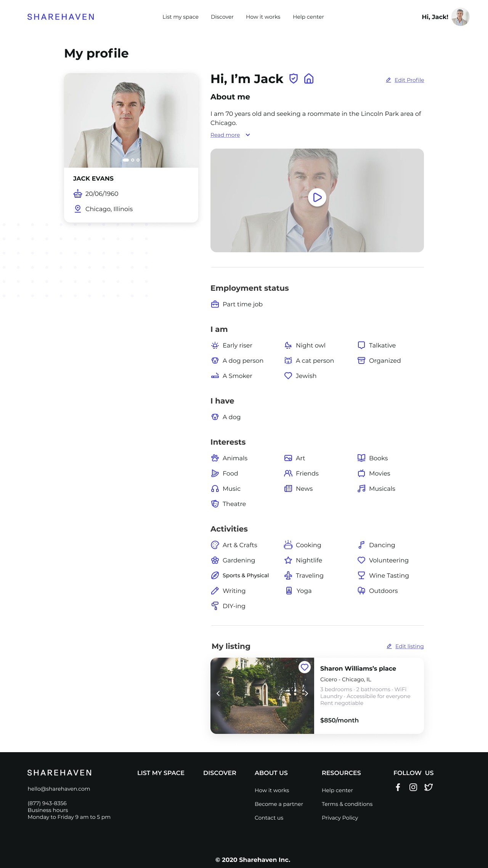Click the Read more link

point(225,135)
